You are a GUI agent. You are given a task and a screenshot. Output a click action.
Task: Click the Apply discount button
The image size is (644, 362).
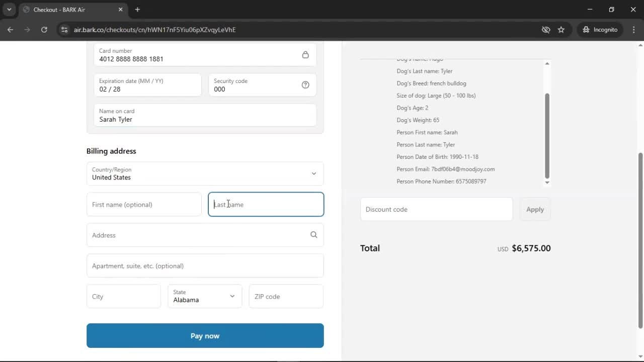[x=535, y=209]
